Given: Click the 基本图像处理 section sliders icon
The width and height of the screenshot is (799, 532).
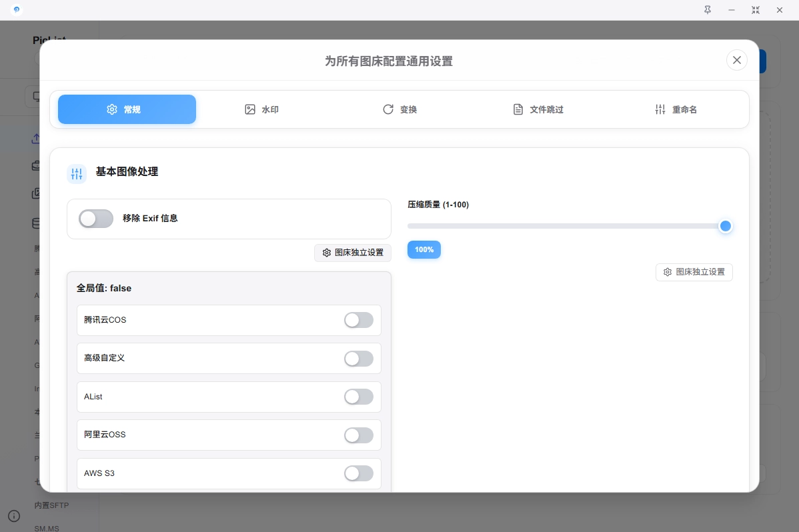Looking at the screenshot, I should [77, 174].
